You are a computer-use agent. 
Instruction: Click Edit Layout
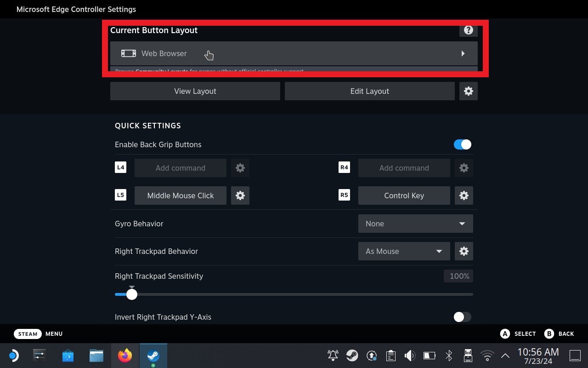point(369,91)
